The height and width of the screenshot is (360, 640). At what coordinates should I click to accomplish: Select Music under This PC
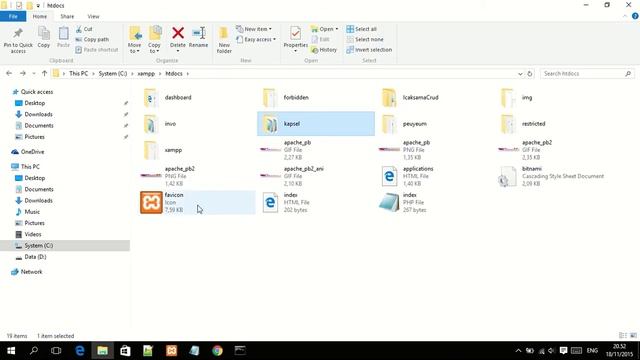click(x=32, y=212)
